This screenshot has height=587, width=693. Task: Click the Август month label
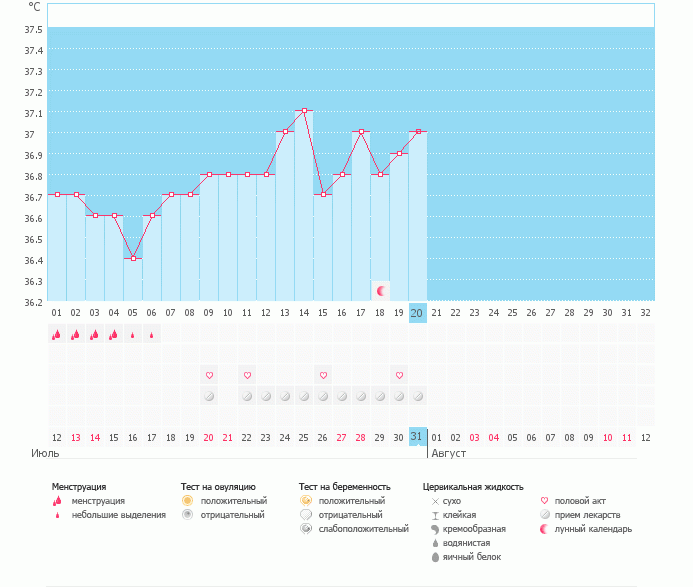448,453
